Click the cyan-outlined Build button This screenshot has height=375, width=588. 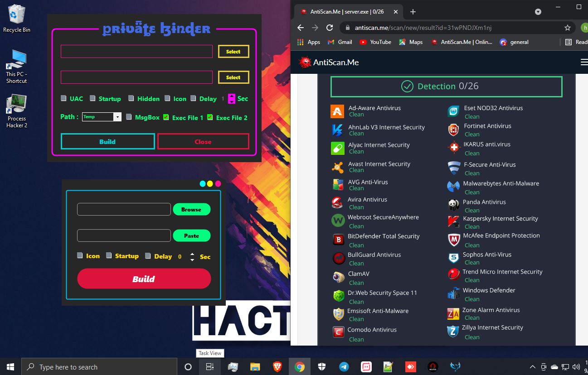tap(108, 141)
